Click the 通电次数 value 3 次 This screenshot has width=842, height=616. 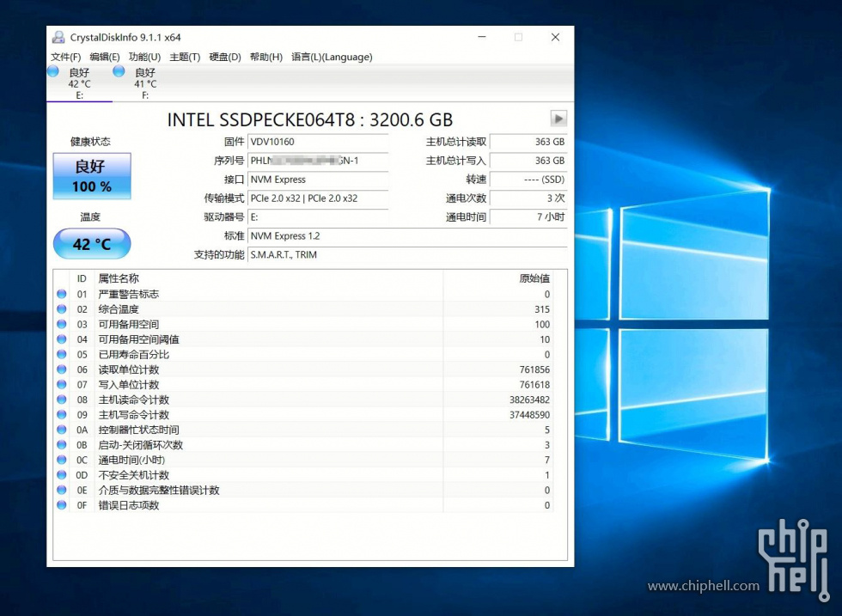529,198
